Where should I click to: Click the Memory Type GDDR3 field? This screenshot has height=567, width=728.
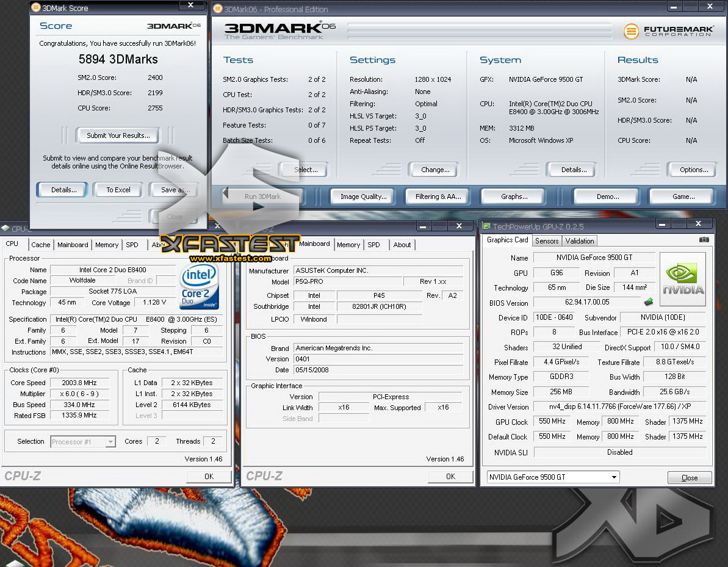point(561,377)
